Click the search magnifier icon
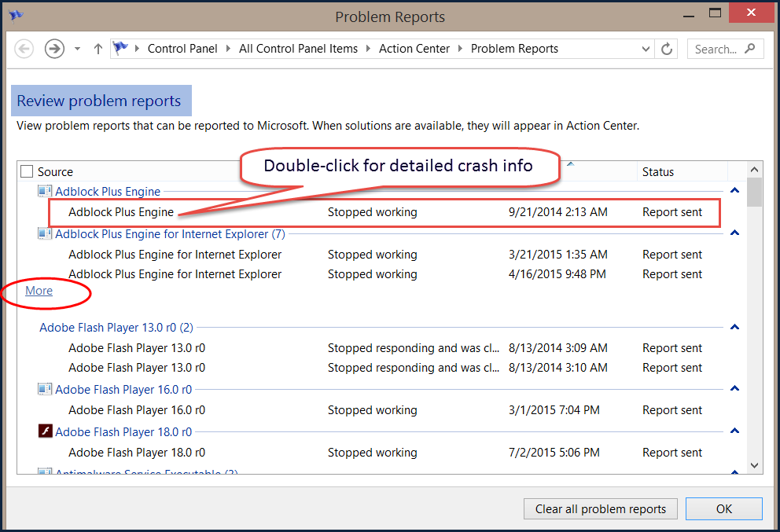This screenshot has height=532, width=780. pos(750,49)
